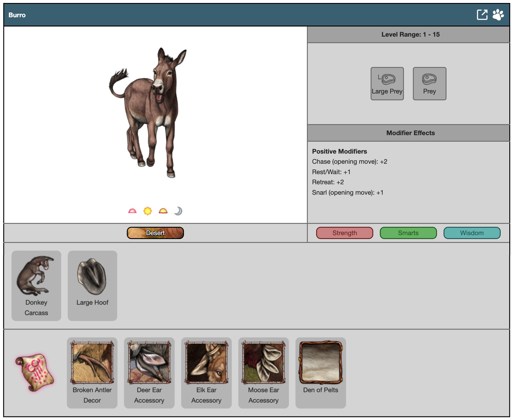The image size is (512, 420).
Task: Click the Desert biome badge
Action: tap(155, 233)
